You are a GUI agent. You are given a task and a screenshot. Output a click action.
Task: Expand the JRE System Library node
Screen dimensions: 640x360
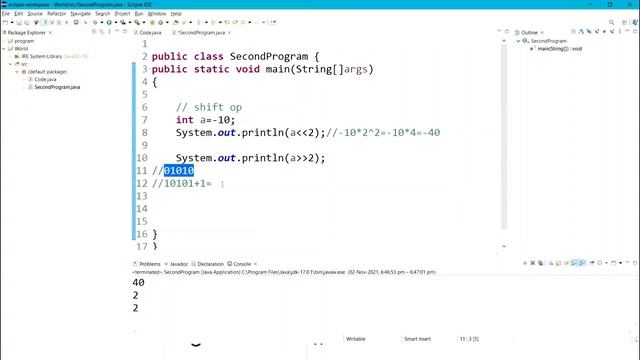pyautogui.click(x=11, y=56)
